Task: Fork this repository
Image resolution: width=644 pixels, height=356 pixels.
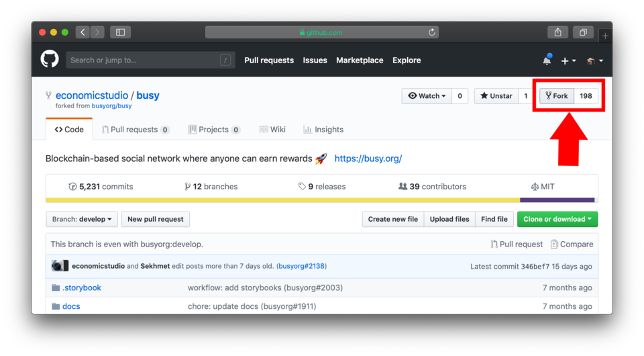Action: click(x=557, y=96)
